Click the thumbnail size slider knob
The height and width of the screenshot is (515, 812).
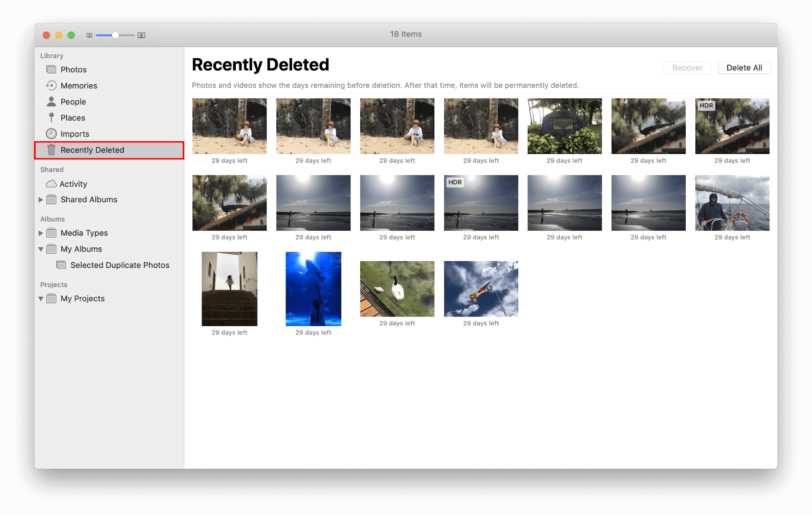[115, 35]
